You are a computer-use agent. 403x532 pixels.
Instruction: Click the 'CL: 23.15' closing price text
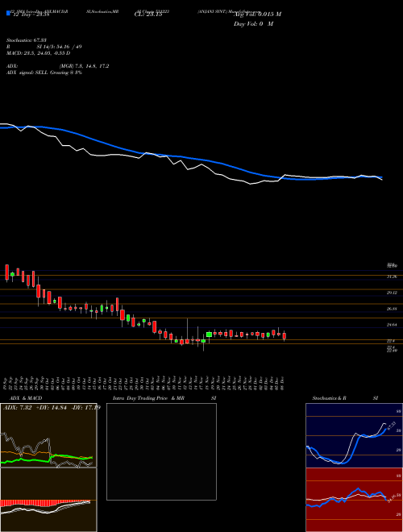pyautogui.click(x=148, y=15)
